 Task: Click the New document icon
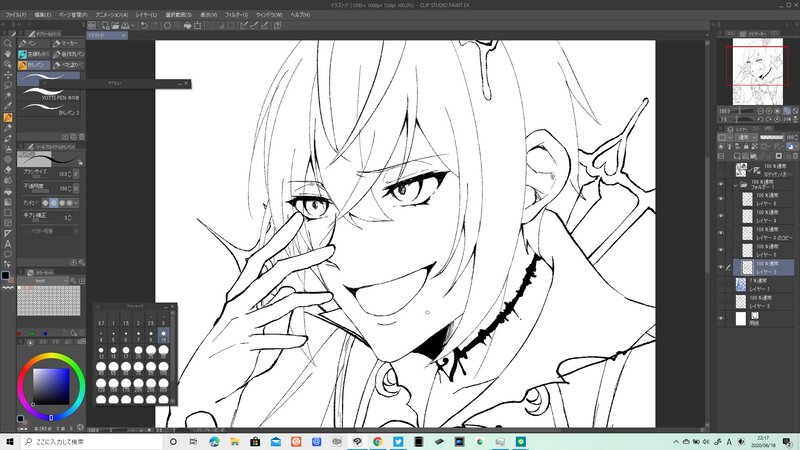pos(105,26)
